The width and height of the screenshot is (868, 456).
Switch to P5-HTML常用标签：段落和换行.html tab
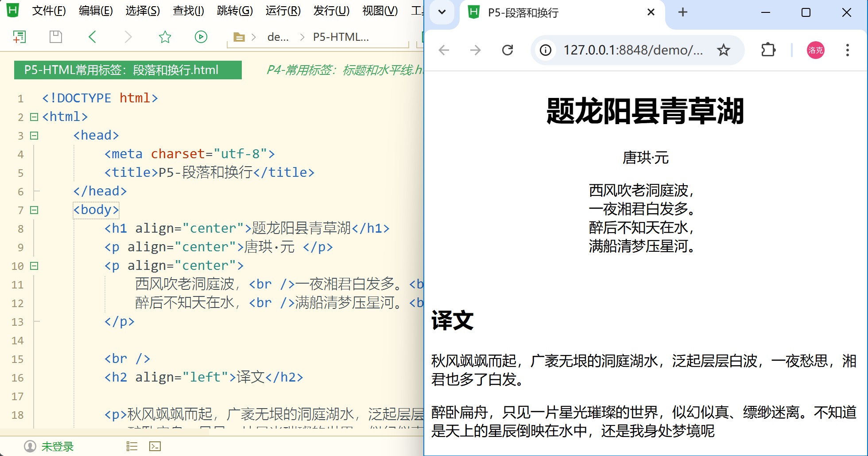[x=128, y=70]
